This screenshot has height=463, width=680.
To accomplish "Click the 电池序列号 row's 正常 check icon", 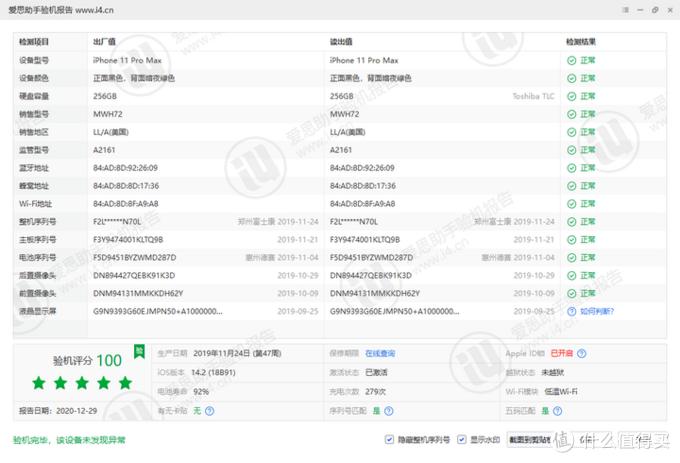I will click(x=572, y=258).
